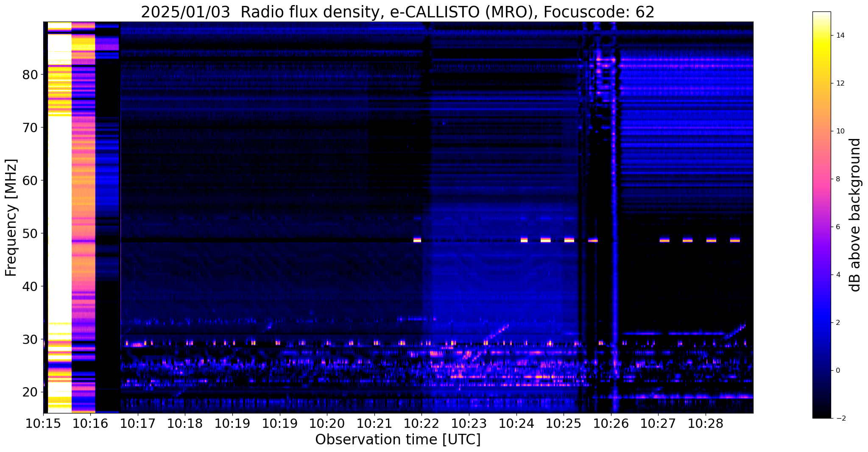This screenshot has width=868, height=452.
Task: Click the 10:22 time tick label
Action: (421, 424)
